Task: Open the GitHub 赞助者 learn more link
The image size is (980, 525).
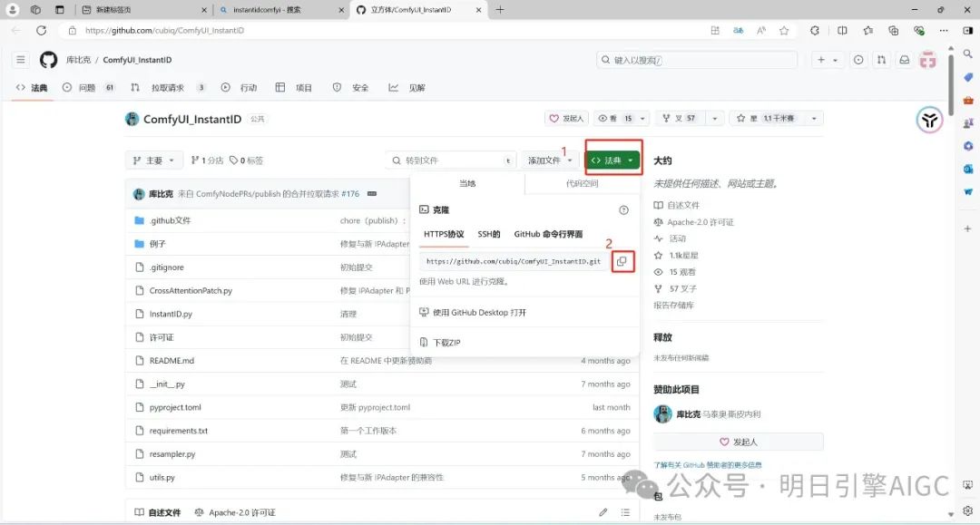Action: click(x=708, y=465)
